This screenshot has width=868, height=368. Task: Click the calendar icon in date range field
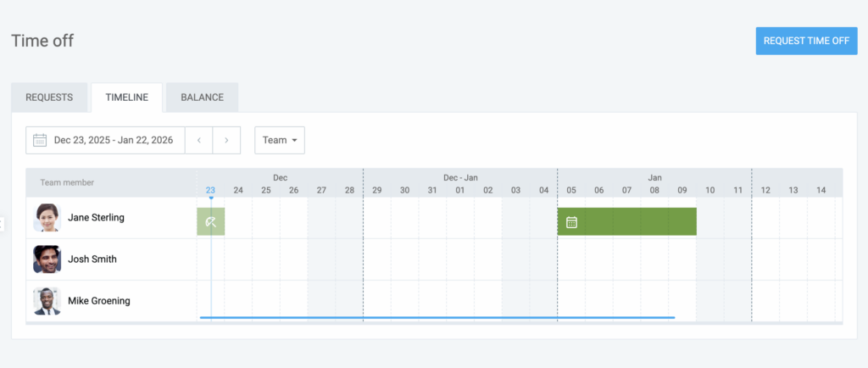[40, 140]
